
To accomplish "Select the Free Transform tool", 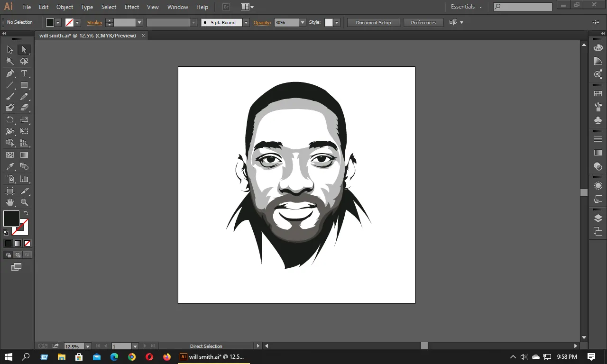I will pos(24,131).
